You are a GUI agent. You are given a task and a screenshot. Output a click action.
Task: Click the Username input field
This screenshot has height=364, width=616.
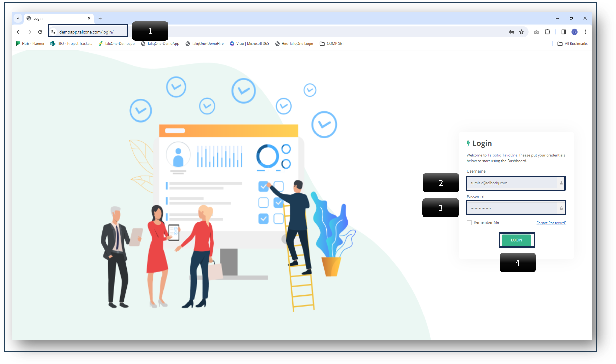(x=512, y=183)
